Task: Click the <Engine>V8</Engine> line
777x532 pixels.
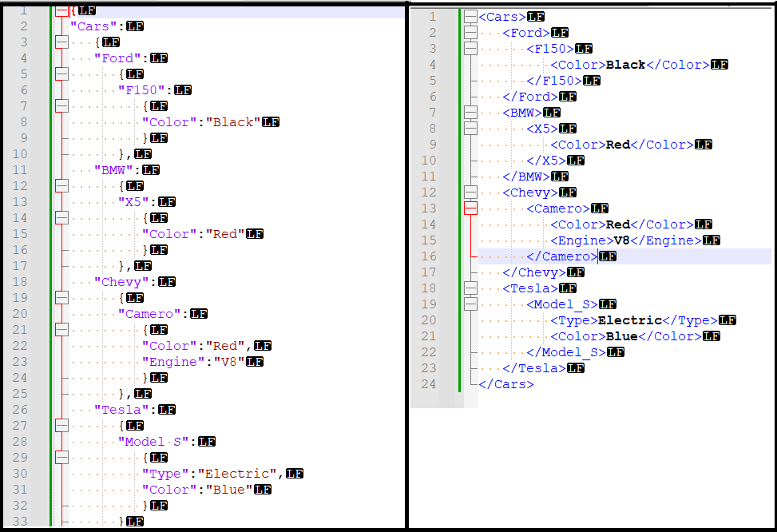Action: coord(626,240)
